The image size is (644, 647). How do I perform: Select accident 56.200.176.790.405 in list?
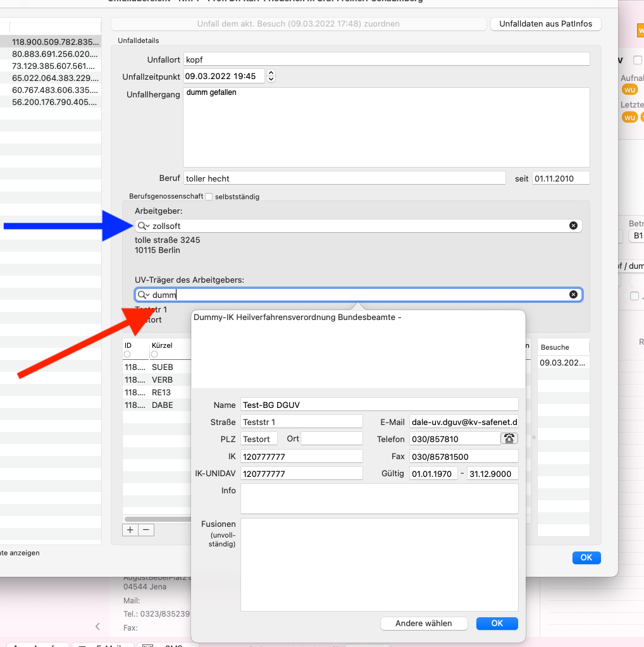point(51,101)
